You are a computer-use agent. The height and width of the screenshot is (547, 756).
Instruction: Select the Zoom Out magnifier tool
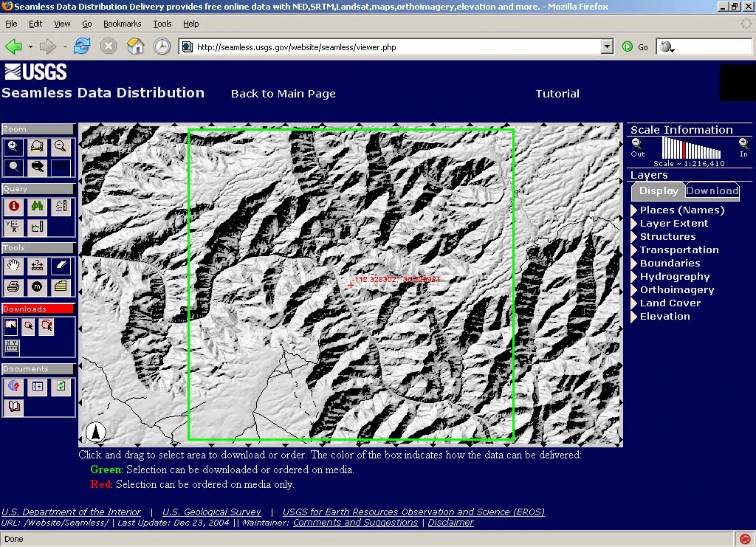61,146
